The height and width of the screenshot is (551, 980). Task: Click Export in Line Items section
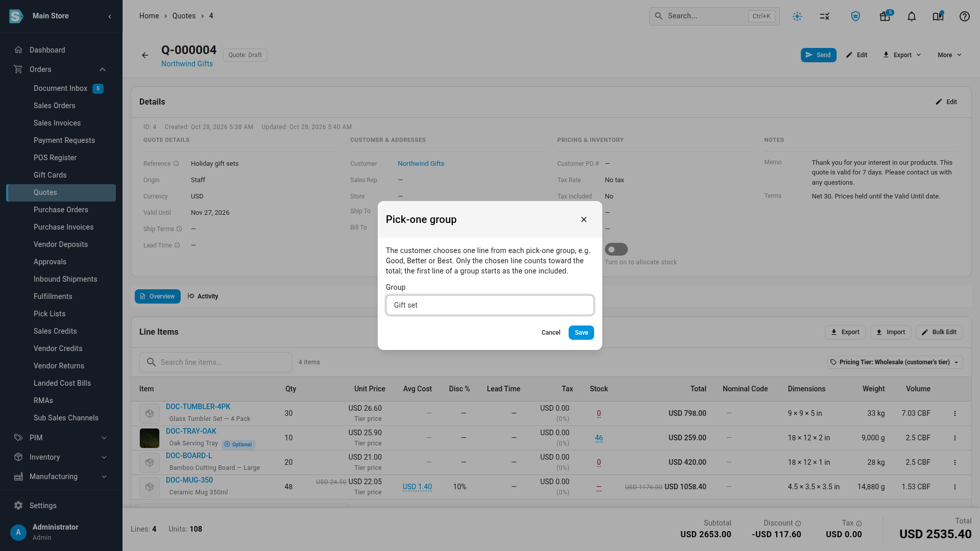tap(845, 332)
